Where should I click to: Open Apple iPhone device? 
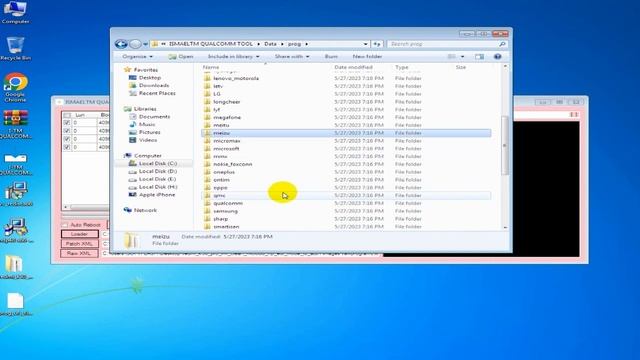[x=157, y=194]
